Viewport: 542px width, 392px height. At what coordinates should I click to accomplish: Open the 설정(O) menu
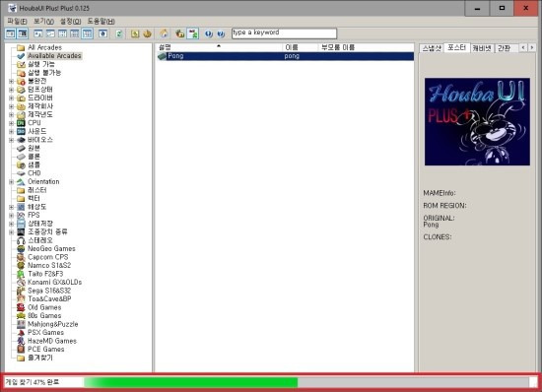(x=71, y=22)
